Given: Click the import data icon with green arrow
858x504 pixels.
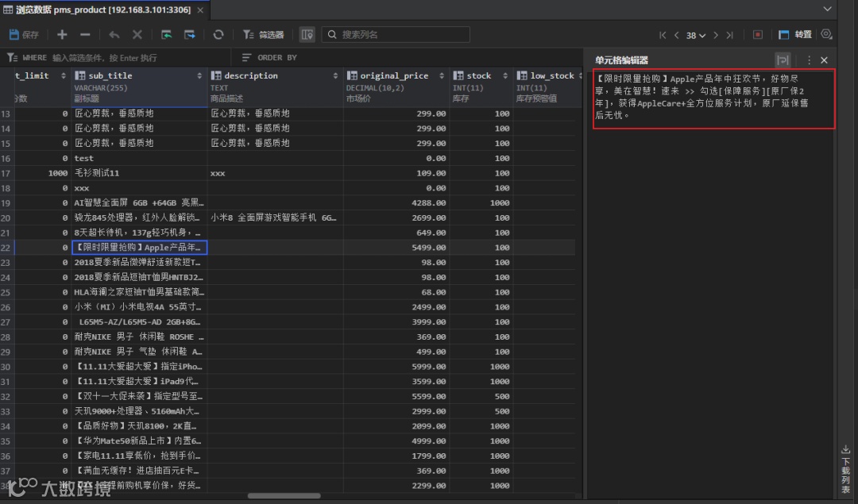Looking at the screenshot, I should [166, 34].
